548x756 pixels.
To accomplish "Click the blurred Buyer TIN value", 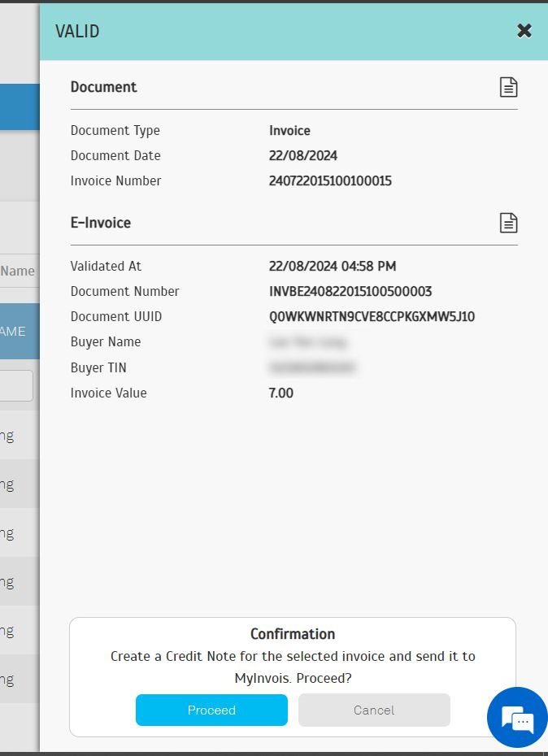I will (x=312, y=368).
